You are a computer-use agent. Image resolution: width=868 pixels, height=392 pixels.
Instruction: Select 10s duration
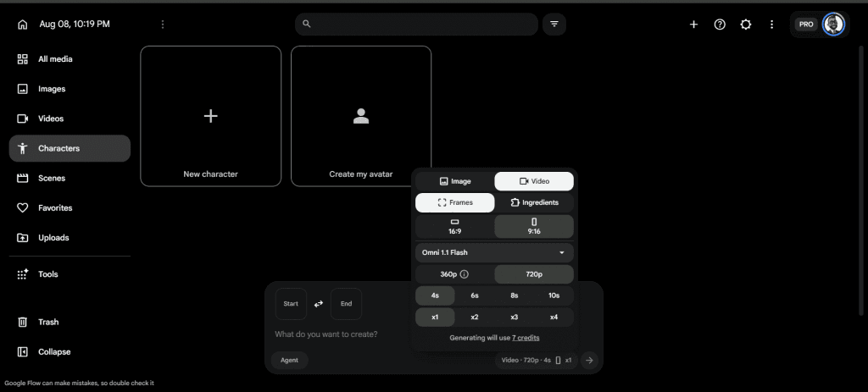click(554, 295)
